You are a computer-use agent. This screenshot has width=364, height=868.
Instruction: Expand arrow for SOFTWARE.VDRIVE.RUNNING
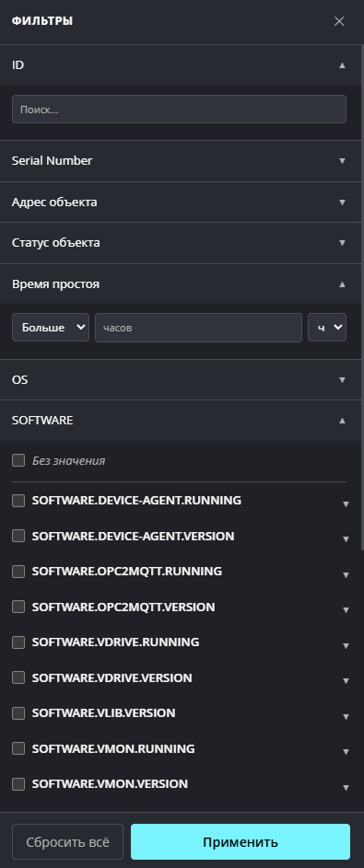click(x=346, y=646)
